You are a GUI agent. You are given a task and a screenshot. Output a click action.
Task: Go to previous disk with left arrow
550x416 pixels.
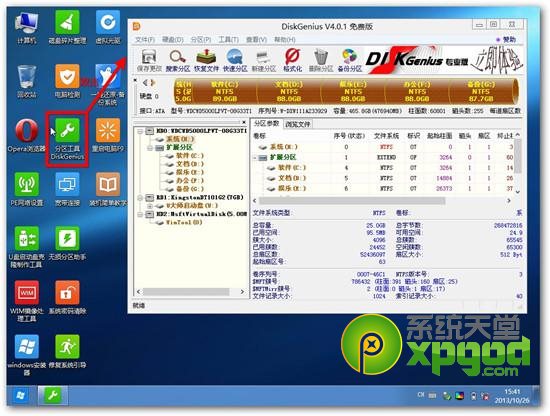click(145, 83)
